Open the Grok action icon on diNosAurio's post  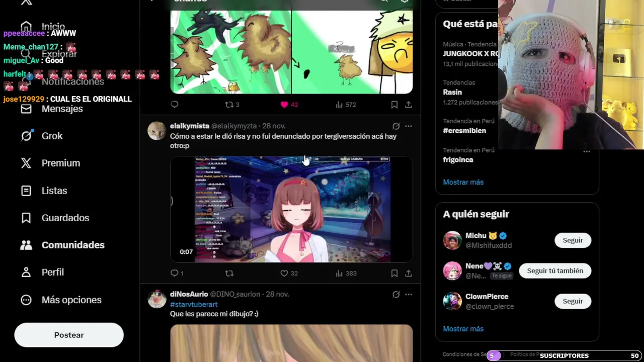(x=396, y=294)
